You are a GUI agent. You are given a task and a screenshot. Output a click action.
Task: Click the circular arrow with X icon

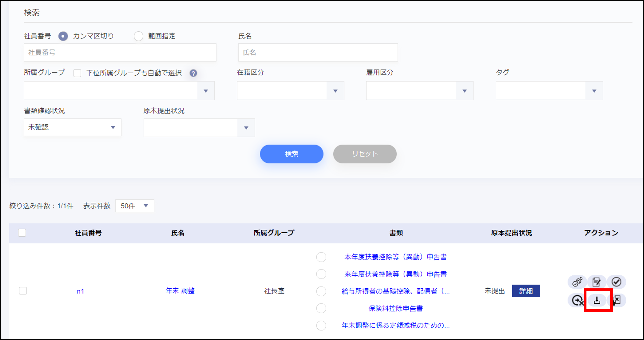click(577, 300)
